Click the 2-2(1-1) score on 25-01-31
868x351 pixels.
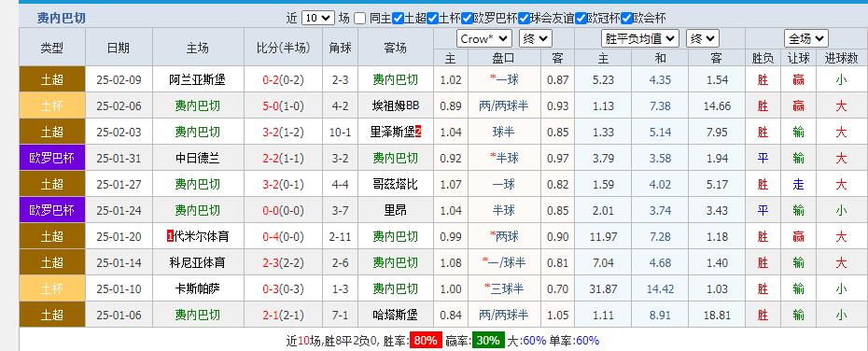point(283,159)
